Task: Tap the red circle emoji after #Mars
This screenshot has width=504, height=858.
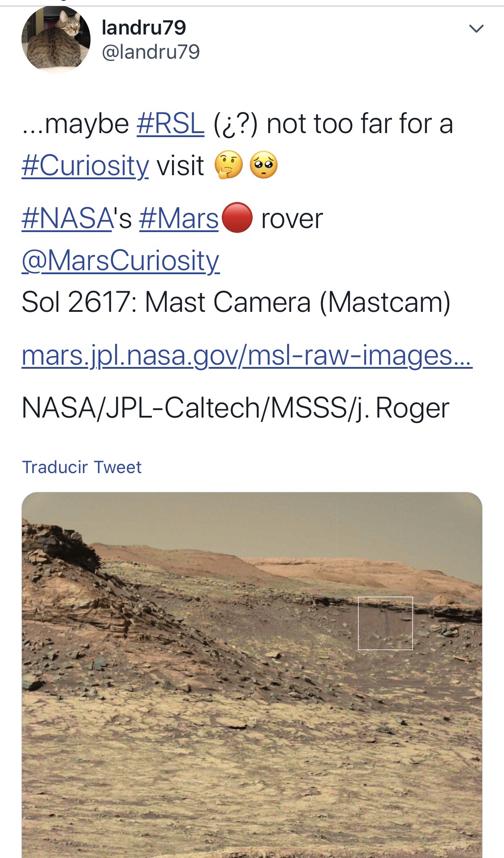Action: pyautogui.click(x=237, y=218)
